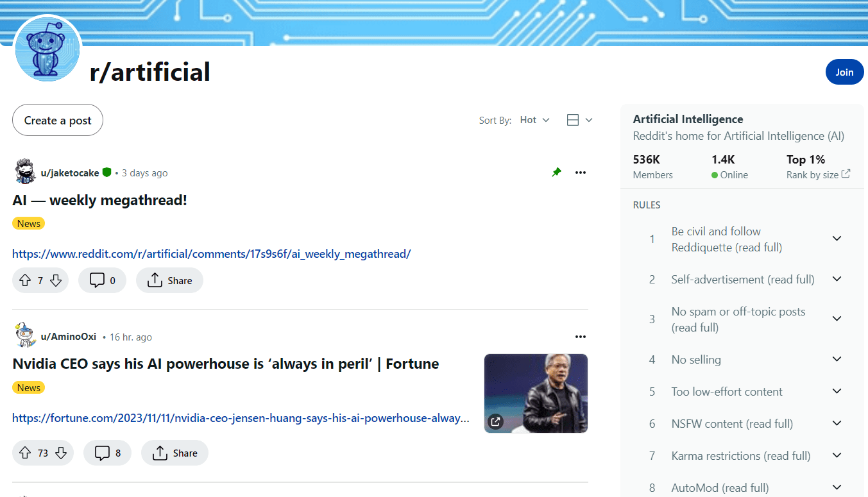The height and width of the screenshot is (497, 868).
Task: Click the Reddit's home for Artificial Intelligence description
Action: click(x=738, y=136)
